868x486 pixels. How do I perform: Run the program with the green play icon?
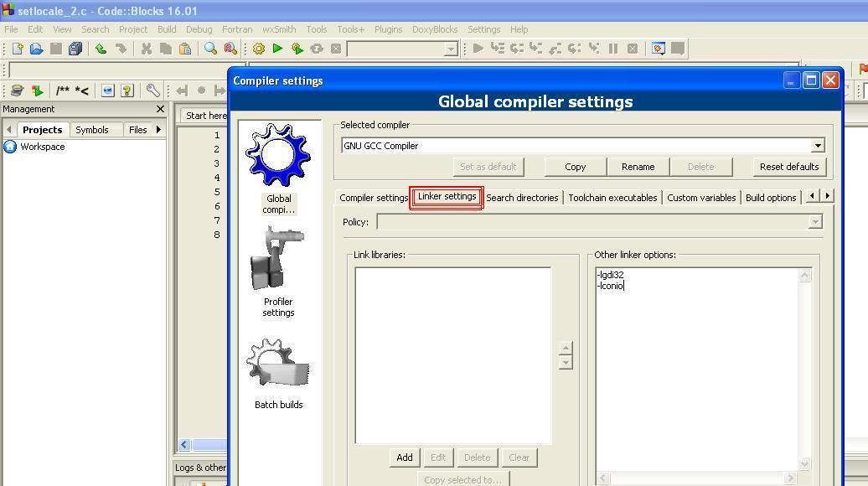(x=278, y=49)
